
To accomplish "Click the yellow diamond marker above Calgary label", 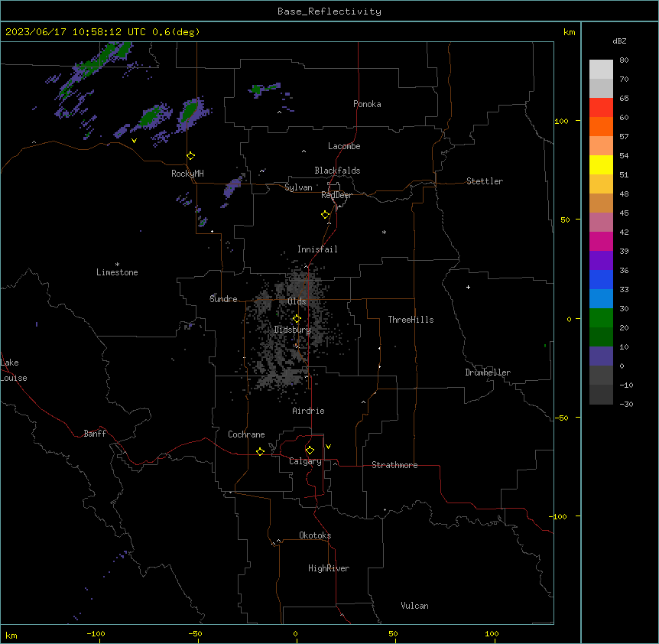I will [x=310, y=450].
